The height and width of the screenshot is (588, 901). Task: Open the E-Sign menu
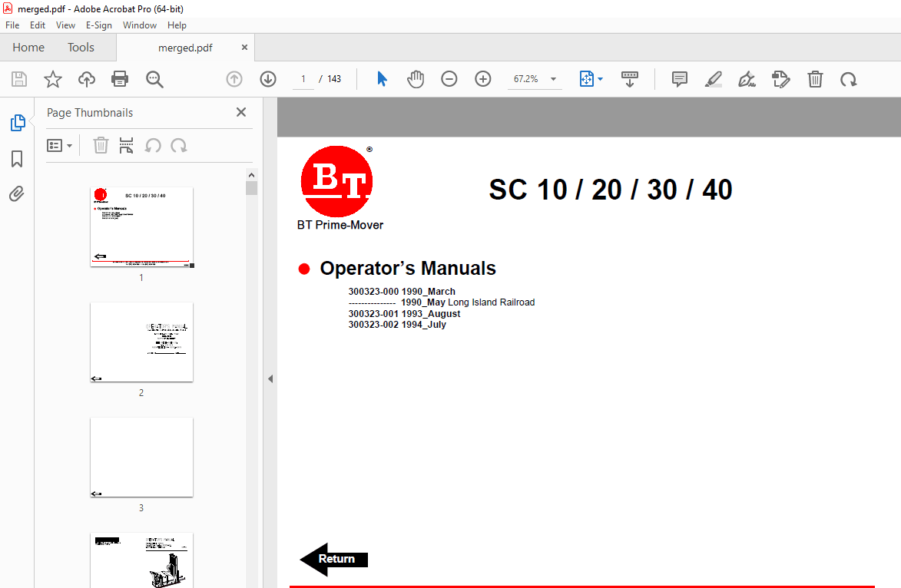[99, 25]
